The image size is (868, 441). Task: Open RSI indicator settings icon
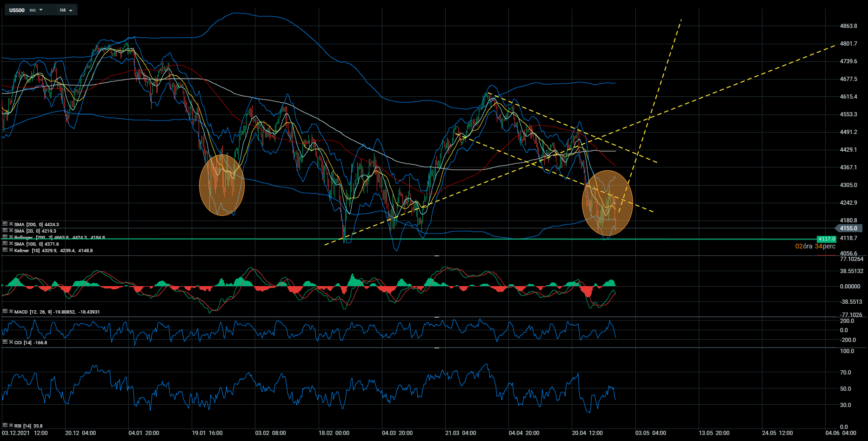[x=5, y=426]
